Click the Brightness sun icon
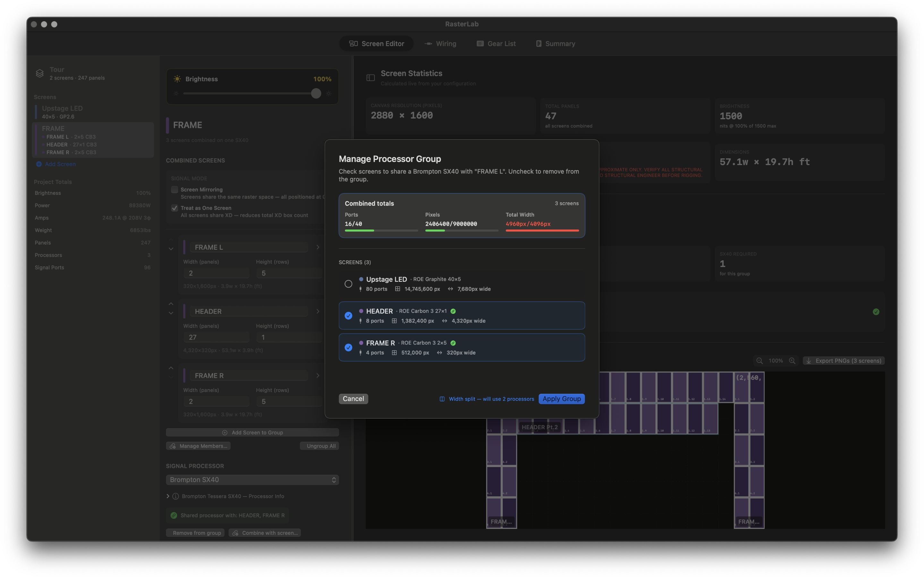Image resolution: width=924 pixels, height=577 pixels. coord(177,79)
